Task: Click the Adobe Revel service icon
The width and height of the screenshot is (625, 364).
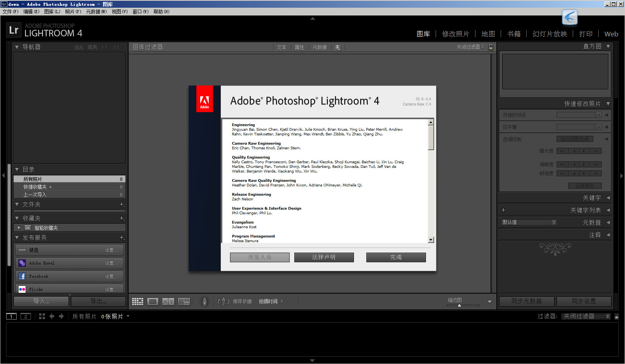Action: pos(22,263)
